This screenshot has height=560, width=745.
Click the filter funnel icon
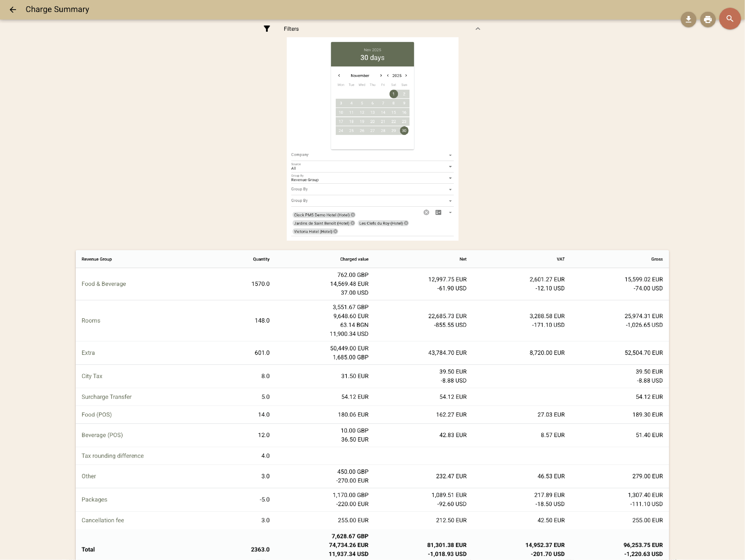tap(267, 29)
